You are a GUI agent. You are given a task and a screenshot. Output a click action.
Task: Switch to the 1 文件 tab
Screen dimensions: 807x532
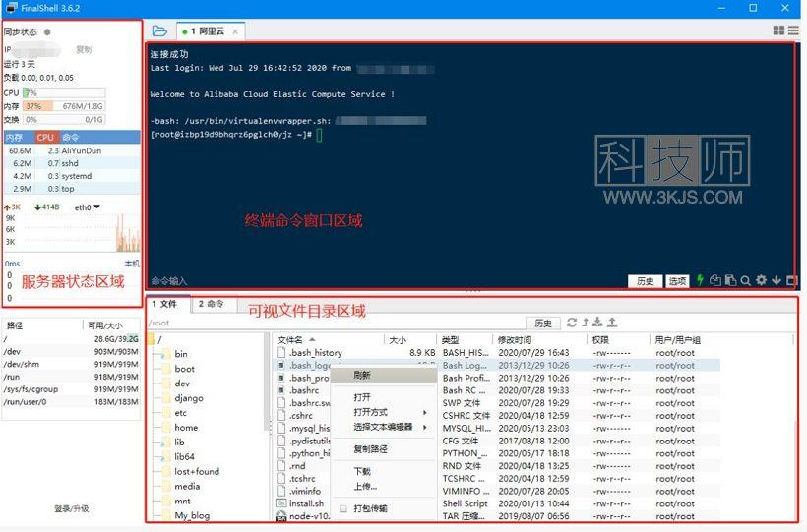coord(164,304)
